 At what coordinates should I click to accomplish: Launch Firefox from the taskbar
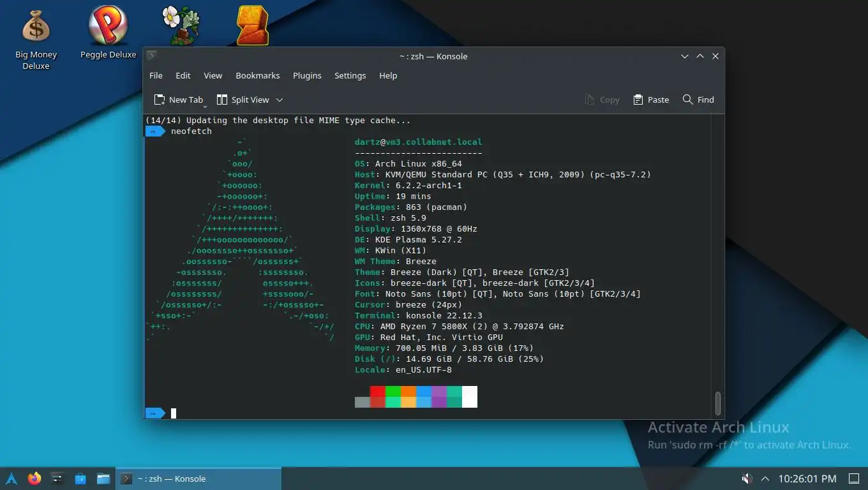pos(34,479)
